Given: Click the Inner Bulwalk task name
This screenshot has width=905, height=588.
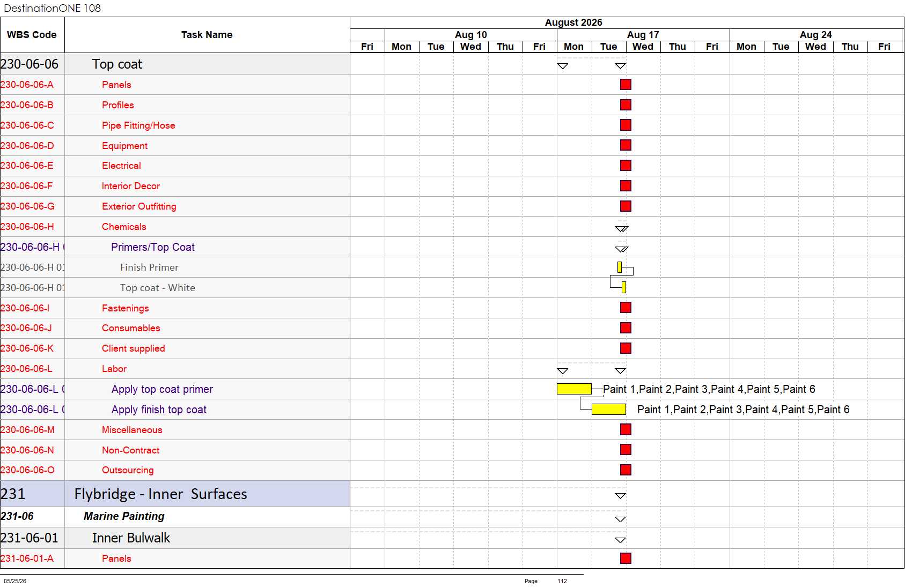Looking at the screenshot, I should [131, 538].
